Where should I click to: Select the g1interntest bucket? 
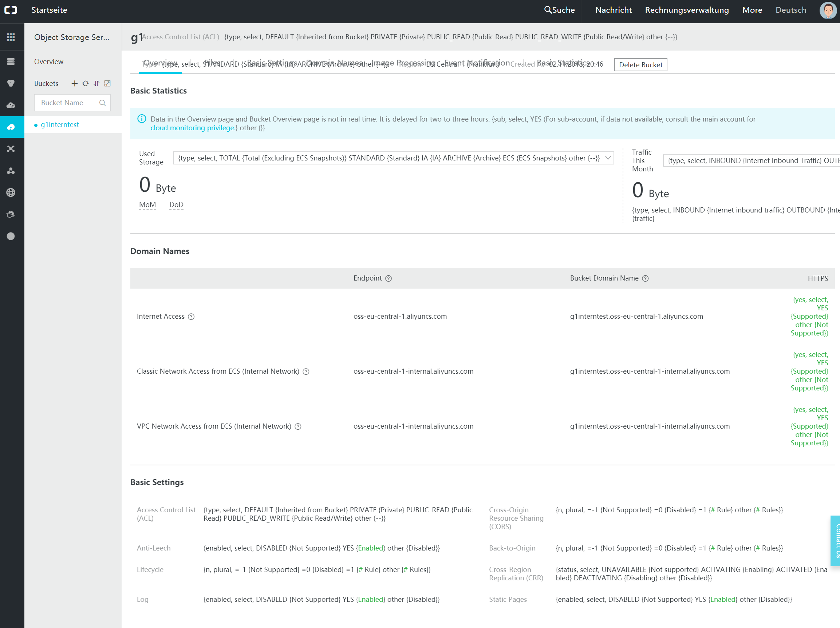click(x=60, y=125)
